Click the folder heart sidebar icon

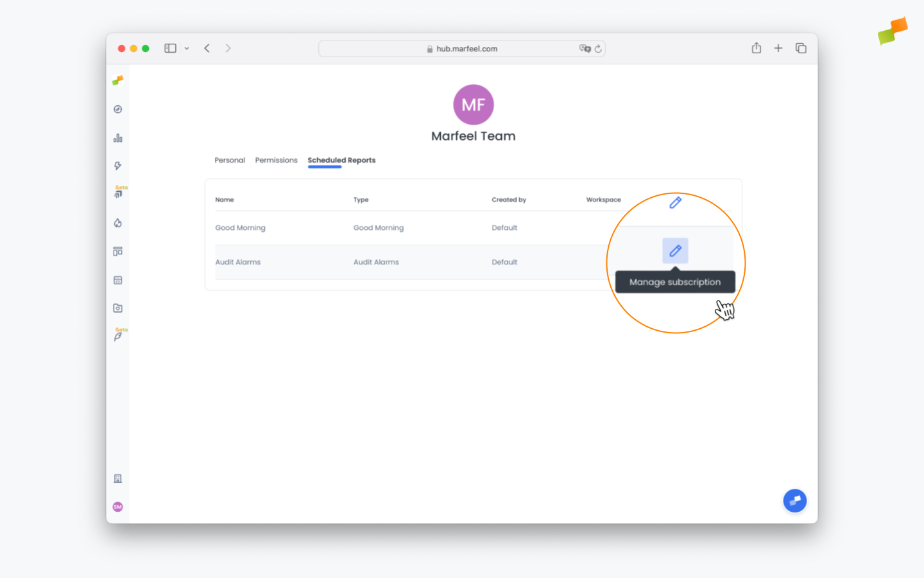click(x=117, y=308)
